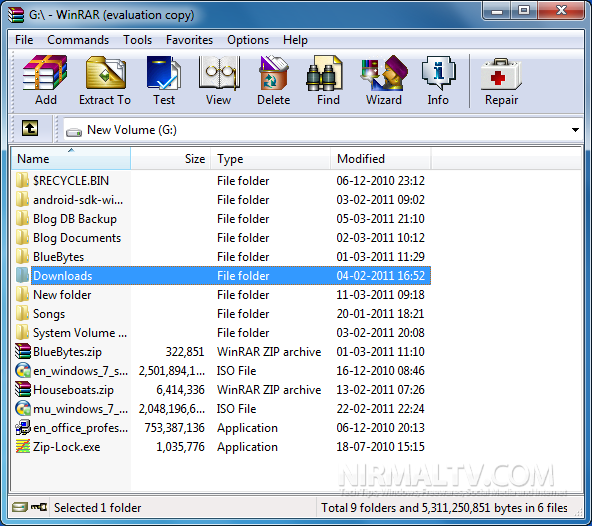Select the en_windows_7 ISO file icon
The width and height of the screenshot is (592, 526).
(23, 370)
